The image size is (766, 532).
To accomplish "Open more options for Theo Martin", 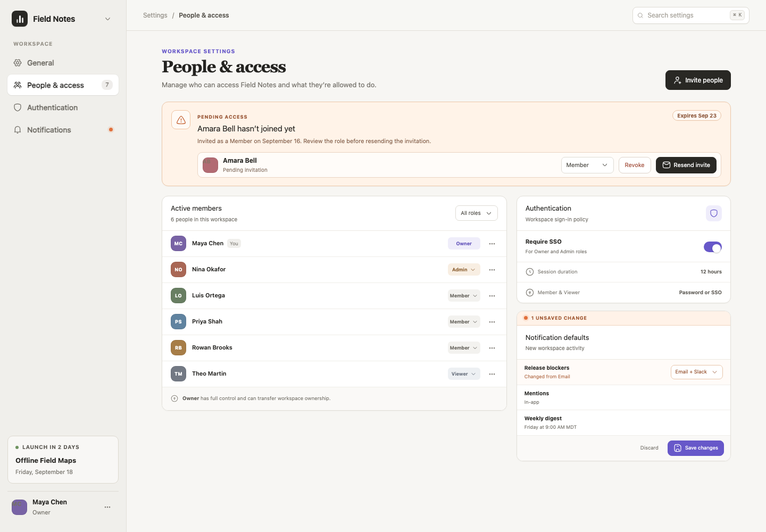I will click(492, 374).
